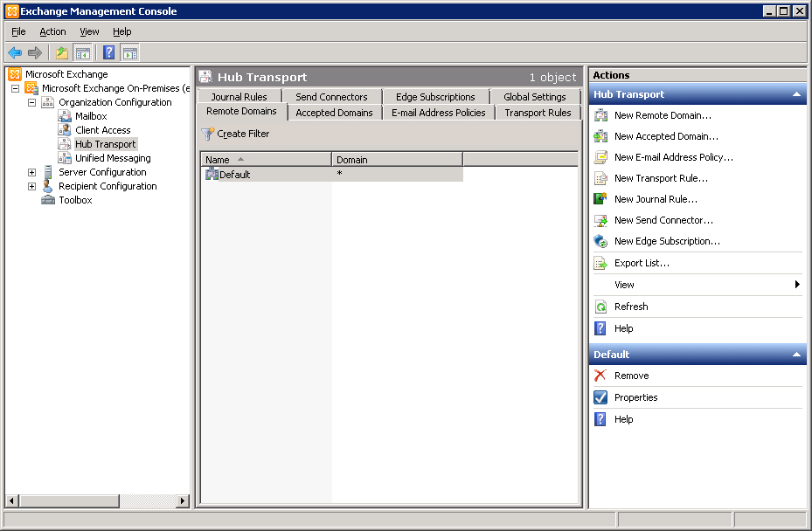The height and width of the screenshot is (531, 812).
Task: Click Help in Default actions section
Action: (624, 419)
